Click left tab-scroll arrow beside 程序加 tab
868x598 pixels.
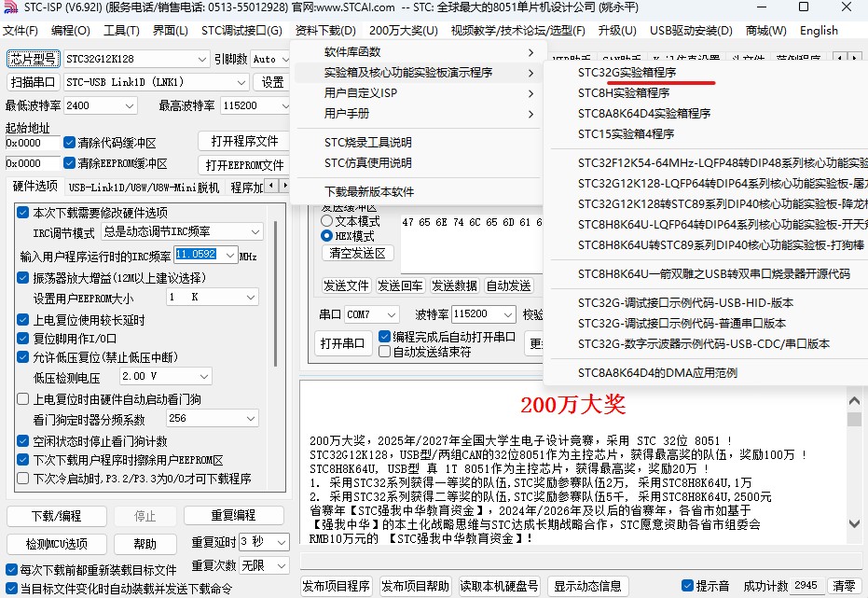(x=271, y=186)
